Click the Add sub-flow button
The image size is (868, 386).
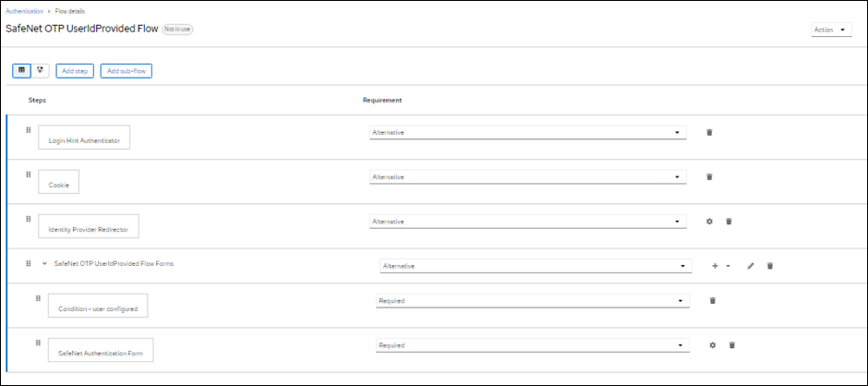pyautogui.click(x=126, y=71)
